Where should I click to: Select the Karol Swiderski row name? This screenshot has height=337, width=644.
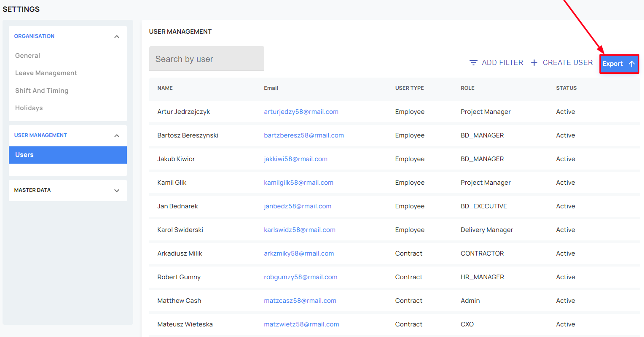[x=180, y=230]
